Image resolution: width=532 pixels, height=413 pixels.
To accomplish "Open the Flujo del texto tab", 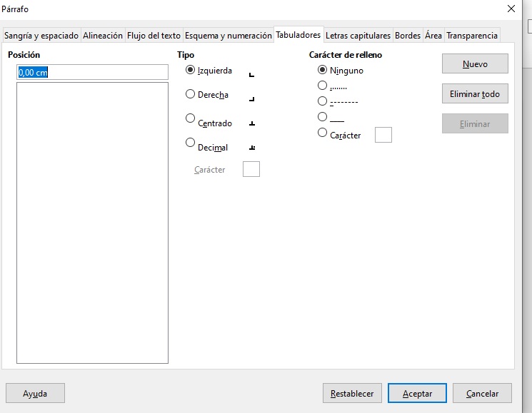I will [154, 36].
